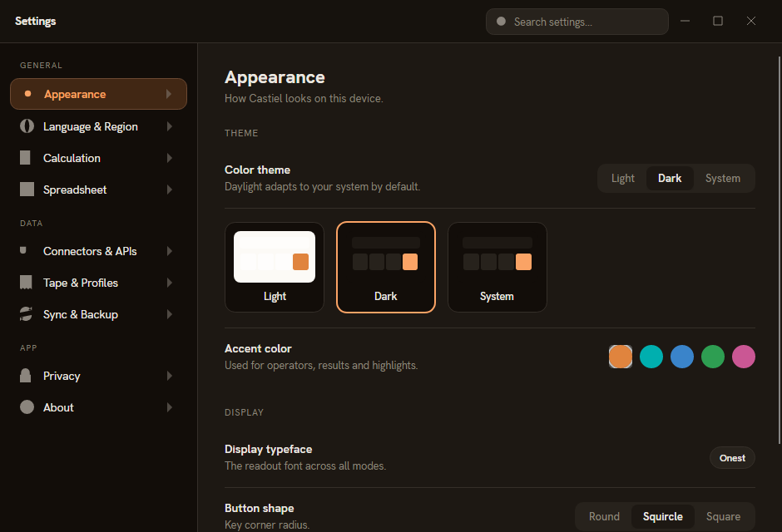Screen dimensions: 782x532
Task: Choose Round button shape
Action: (604, 516)
